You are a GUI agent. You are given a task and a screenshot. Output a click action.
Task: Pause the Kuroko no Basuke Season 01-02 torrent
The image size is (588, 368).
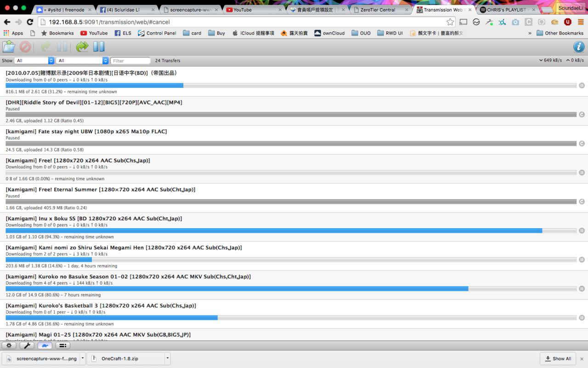(582, 288)
